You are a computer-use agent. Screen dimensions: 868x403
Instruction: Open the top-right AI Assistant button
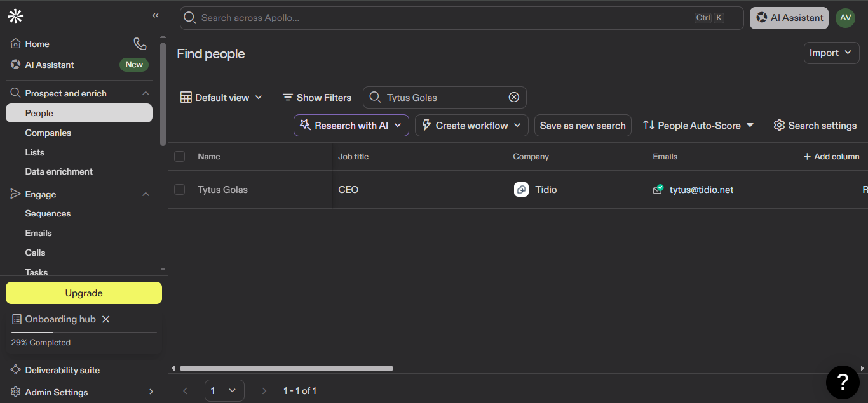pyautogui.click(x=789, y=18)
